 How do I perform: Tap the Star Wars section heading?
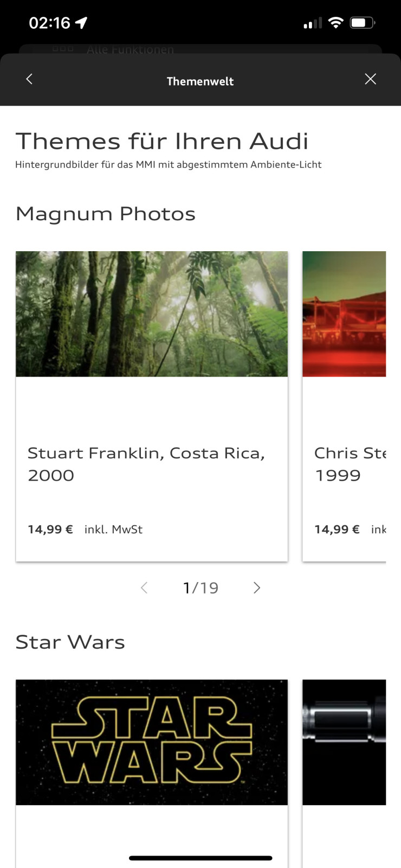(70, 642)
